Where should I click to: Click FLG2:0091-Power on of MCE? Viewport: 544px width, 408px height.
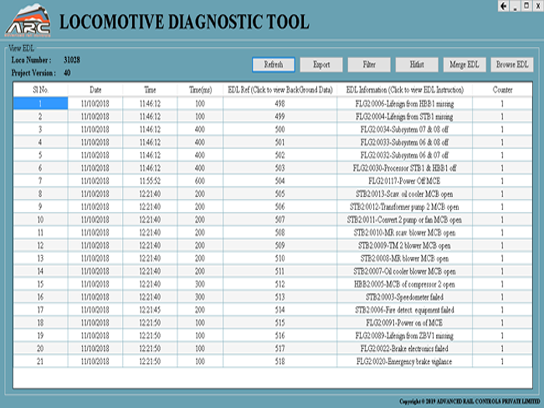(x=405, y=323)
